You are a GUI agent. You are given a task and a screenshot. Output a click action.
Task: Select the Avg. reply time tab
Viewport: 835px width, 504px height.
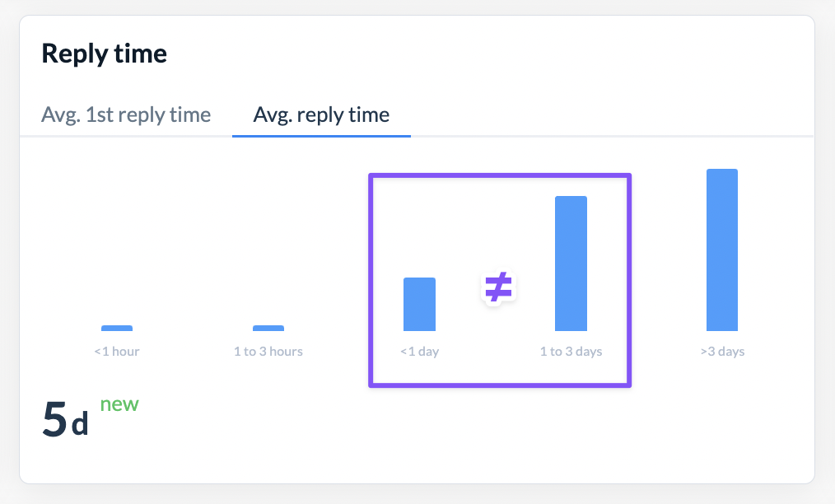[x=321, y=114]
